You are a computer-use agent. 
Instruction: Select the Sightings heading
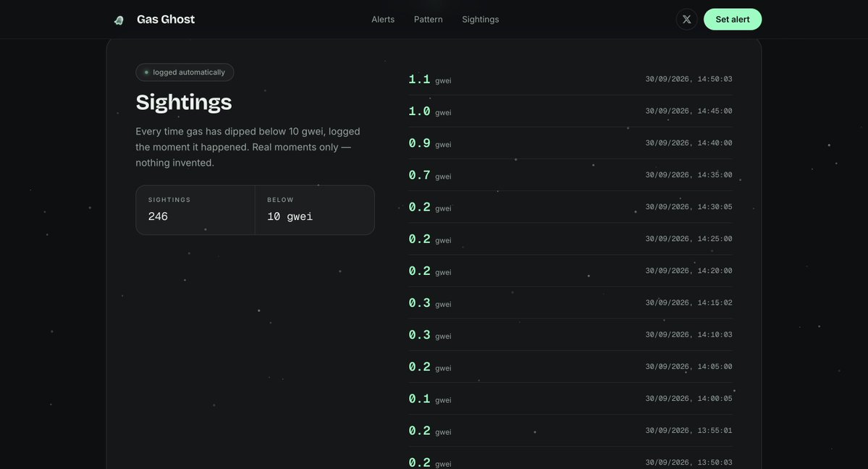coord(184,103)
